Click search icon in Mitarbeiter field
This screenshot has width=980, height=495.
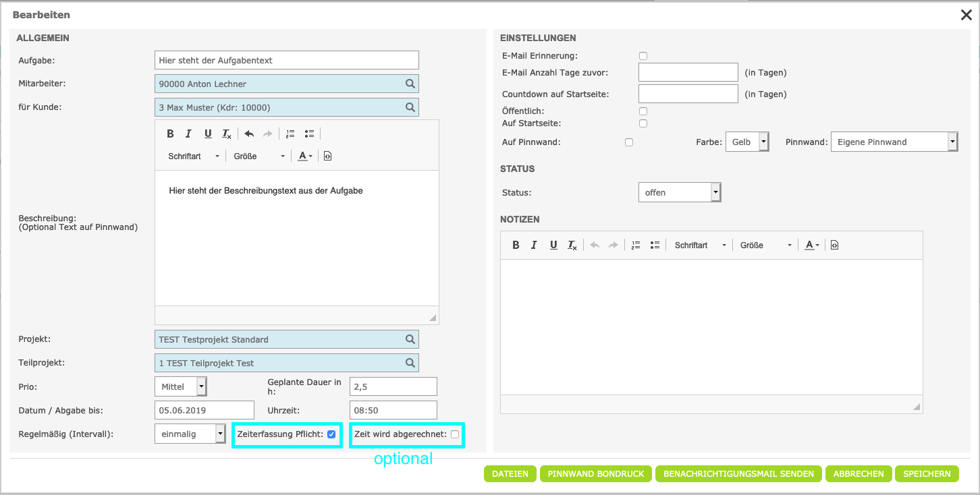(410, 84)
